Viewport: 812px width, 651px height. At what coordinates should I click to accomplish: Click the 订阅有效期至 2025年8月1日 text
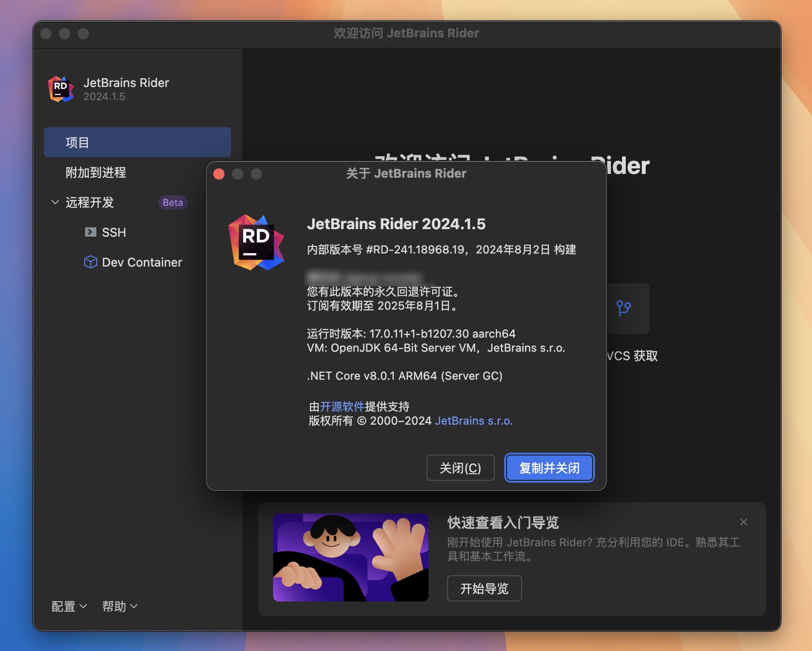(x=383, y=306)
